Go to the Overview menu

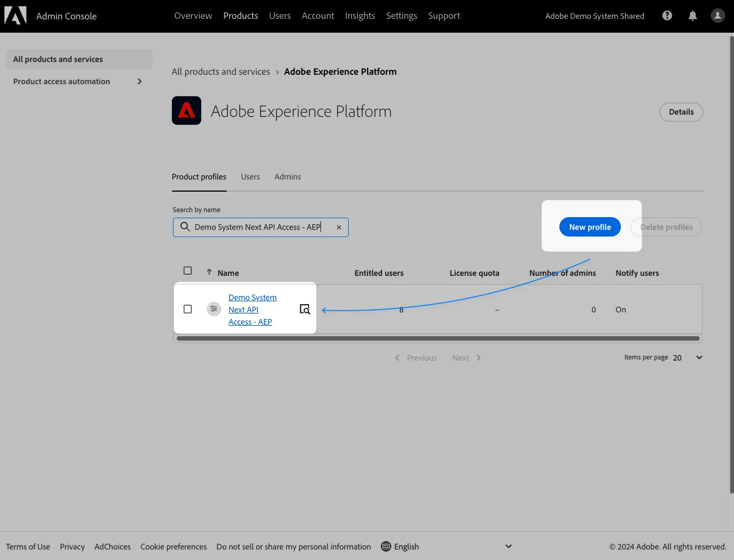(193, 16)
